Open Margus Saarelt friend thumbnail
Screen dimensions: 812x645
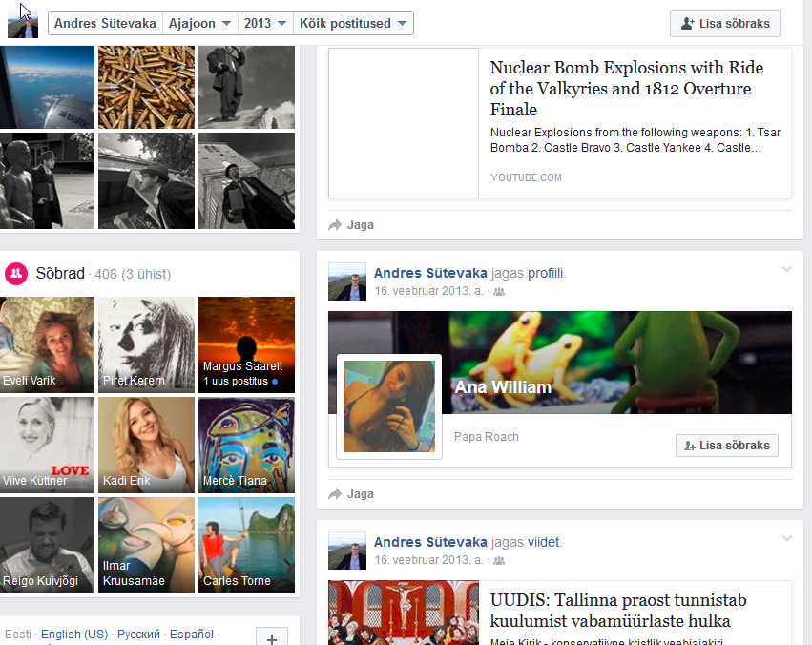click(246, 344)
